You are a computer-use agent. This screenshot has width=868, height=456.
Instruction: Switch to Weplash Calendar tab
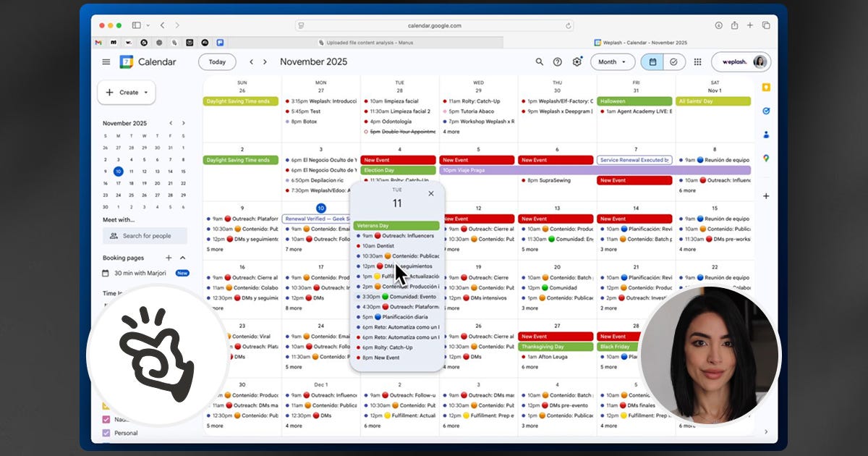pos(641,43)
